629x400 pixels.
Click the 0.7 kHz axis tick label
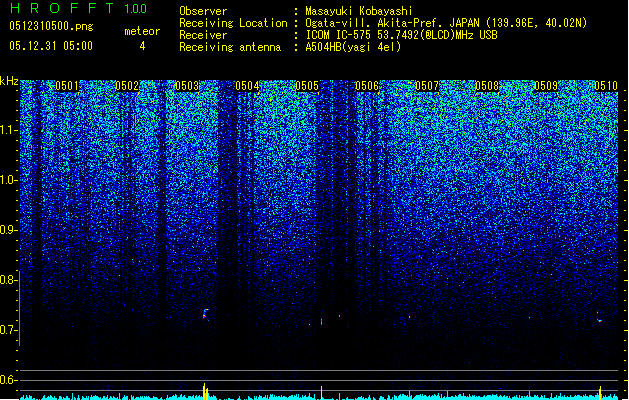click(8, 330)
